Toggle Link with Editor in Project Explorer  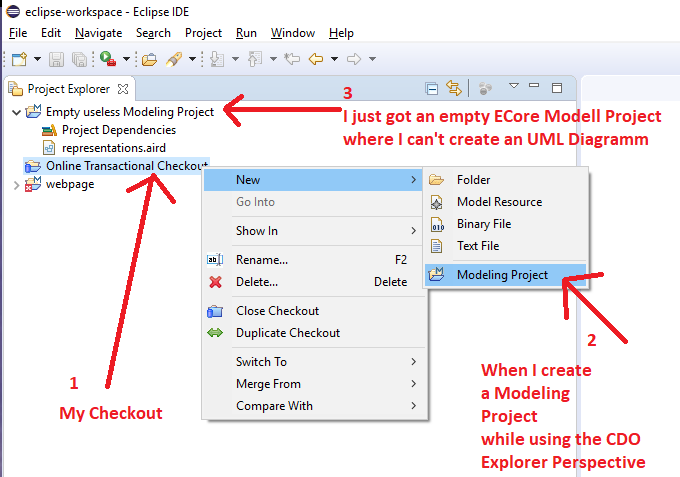454,88
